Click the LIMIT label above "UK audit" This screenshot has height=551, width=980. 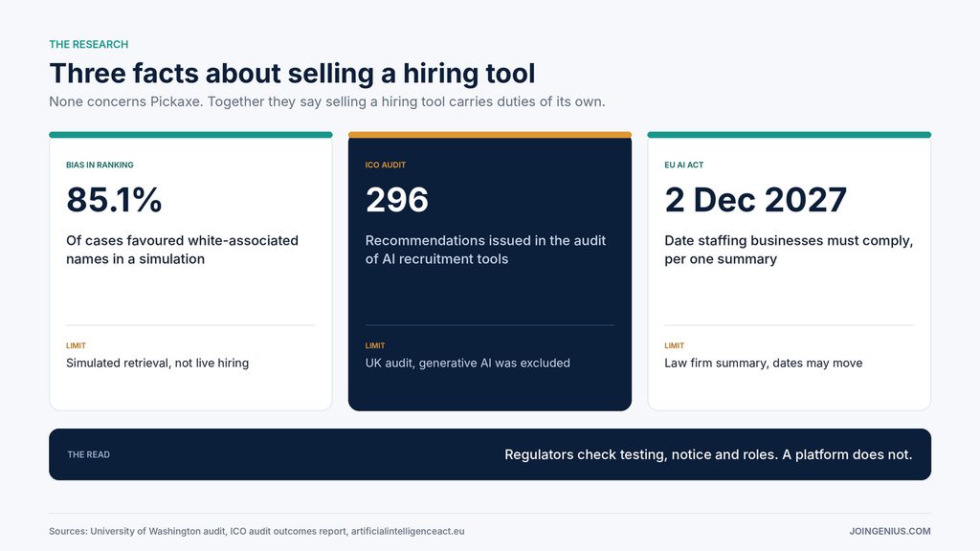coord(375,345)
